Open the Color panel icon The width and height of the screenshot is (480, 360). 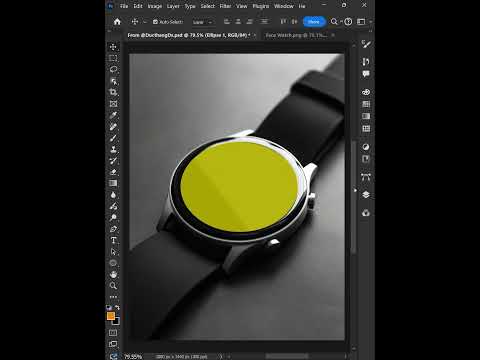(366, 92)
